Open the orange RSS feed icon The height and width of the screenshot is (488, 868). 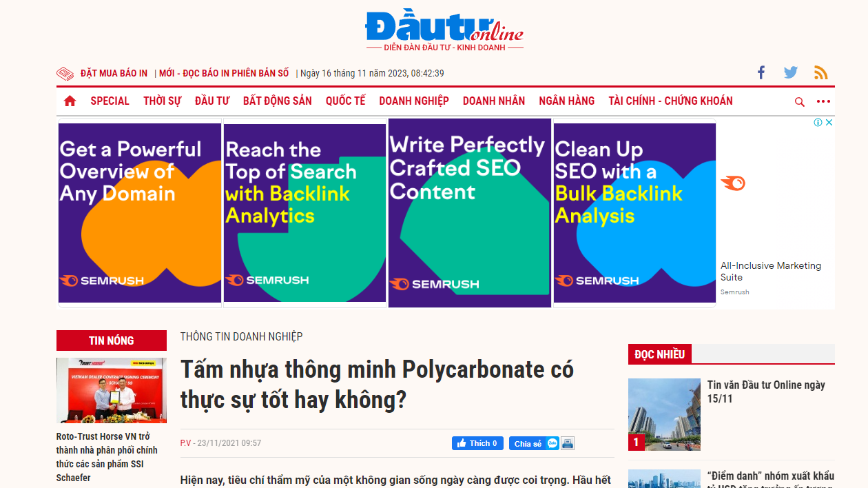(820, 73)
